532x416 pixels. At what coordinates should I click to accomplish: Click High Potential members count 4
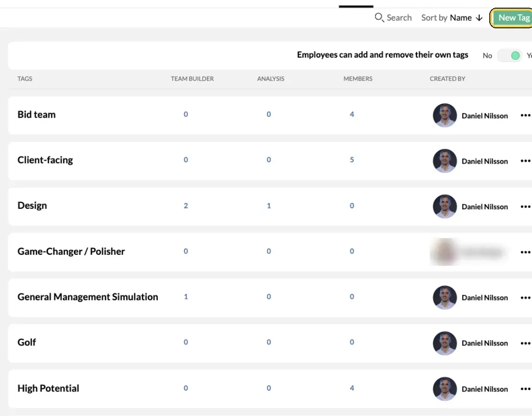click(x=352, y=388)
